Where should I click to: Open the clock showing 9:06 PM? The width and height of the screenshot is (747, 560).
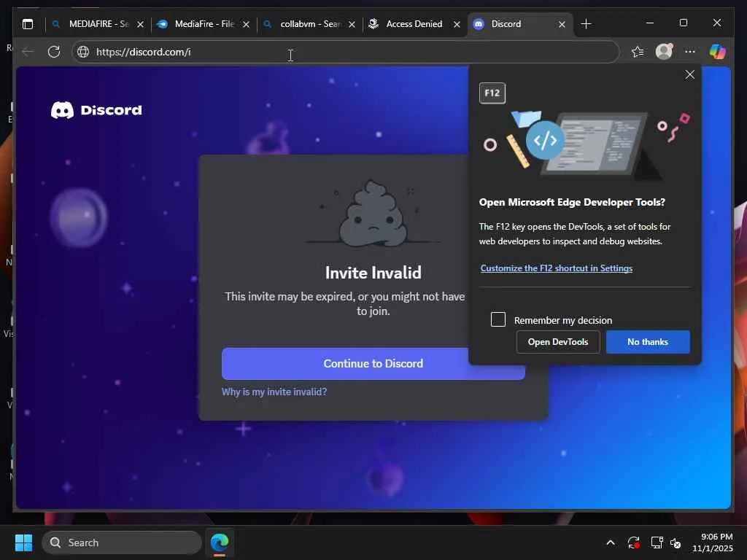pyautogui.click(x=712, y=542)
